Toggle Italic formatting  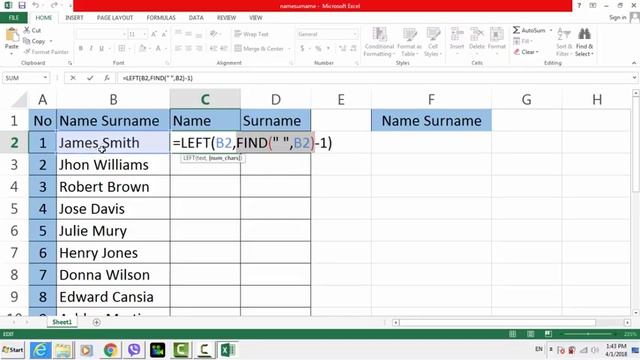(91, 49)
